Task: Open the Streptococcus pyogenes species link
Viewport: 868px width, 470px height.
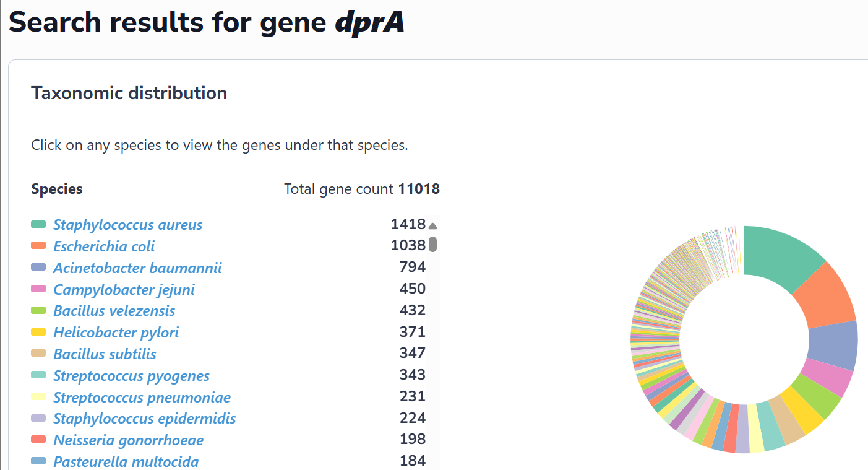Action: [x=131, y=375]
